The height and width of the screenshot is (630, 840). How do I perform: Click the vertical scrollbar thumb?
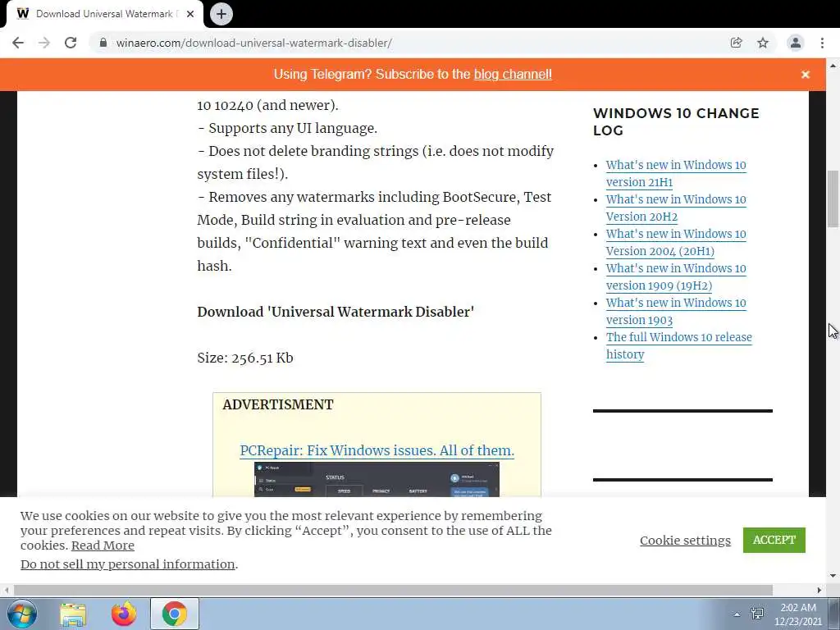[833, 199]
